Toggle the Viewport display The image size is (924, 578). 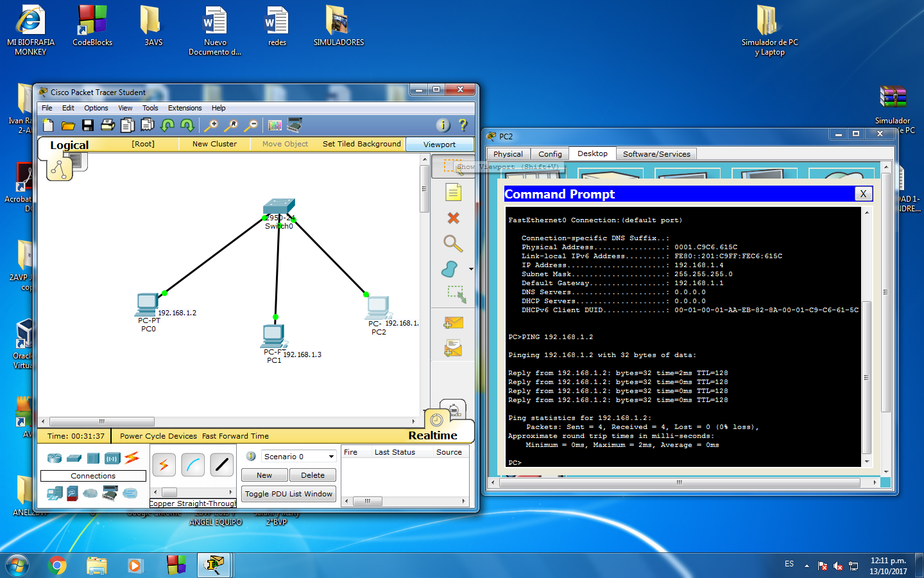click(x=440, y=144)
